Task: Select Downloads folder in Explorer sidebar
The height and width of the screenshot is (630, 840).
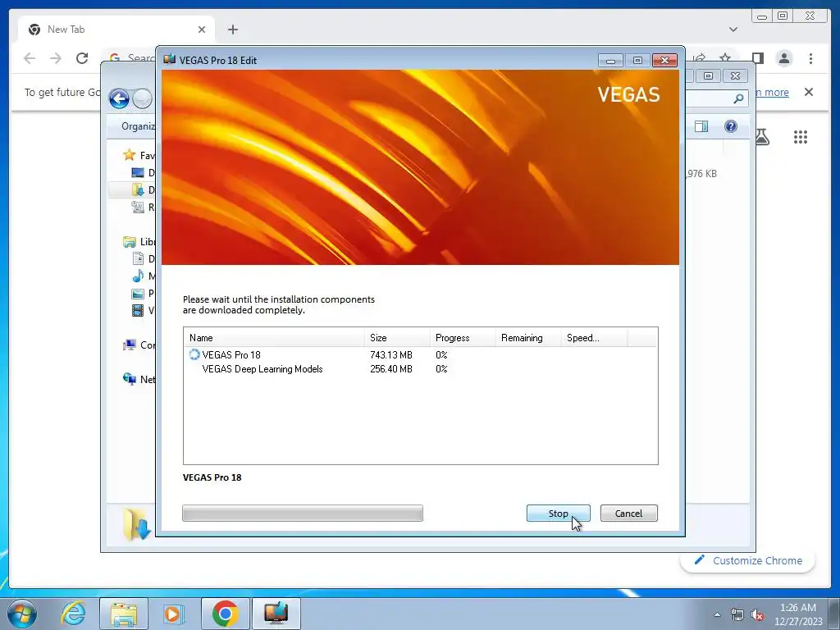Action: (138, 189)
